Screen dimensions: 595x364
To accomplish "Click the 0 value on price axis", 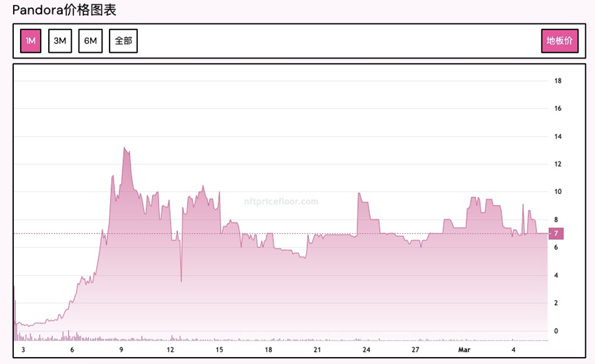I will tap(556, 331).
